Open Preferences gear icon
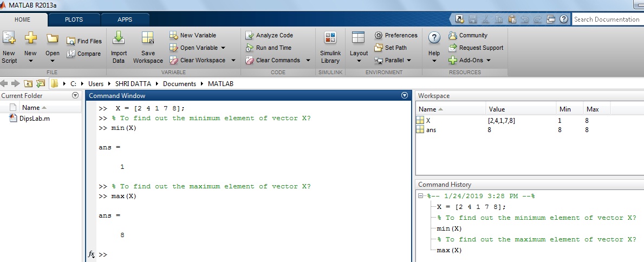Screen dimensions: 644x262 pos(379,36)
